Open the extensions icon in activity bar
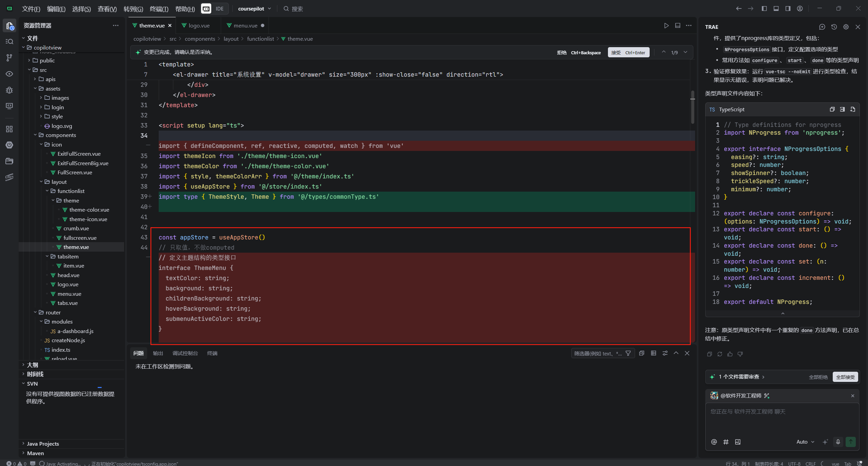868x466 pixels. pos(9,129)
